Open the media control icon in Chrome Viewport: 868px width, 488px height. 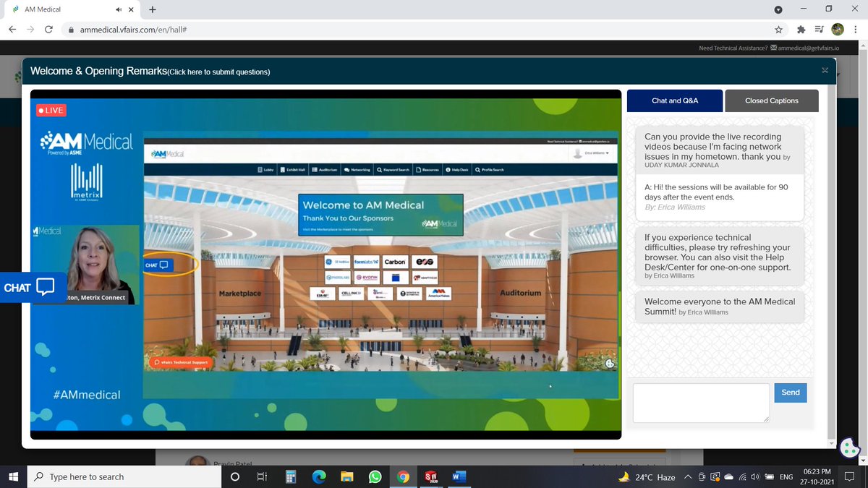(x=819, y=30)
